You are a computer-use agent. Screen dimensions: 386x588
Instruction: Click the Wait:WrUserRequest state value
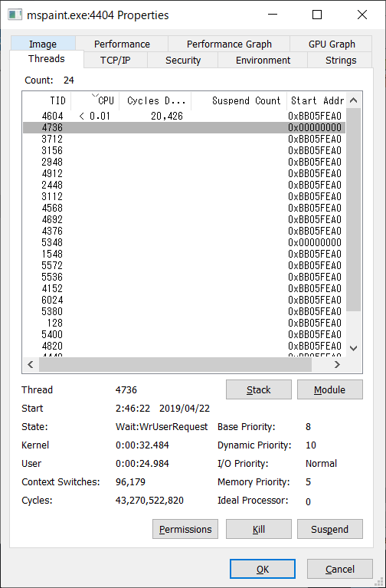pyautogui.click(x=162, y=427)
